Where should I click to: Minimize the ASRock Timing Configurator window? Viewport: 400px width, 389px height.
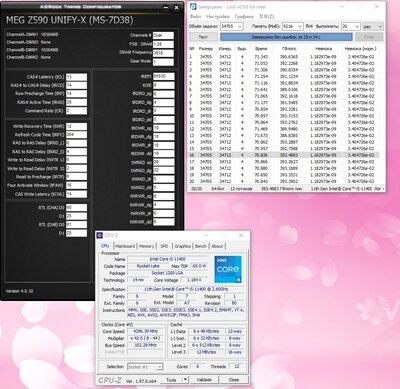click(166, 8)
